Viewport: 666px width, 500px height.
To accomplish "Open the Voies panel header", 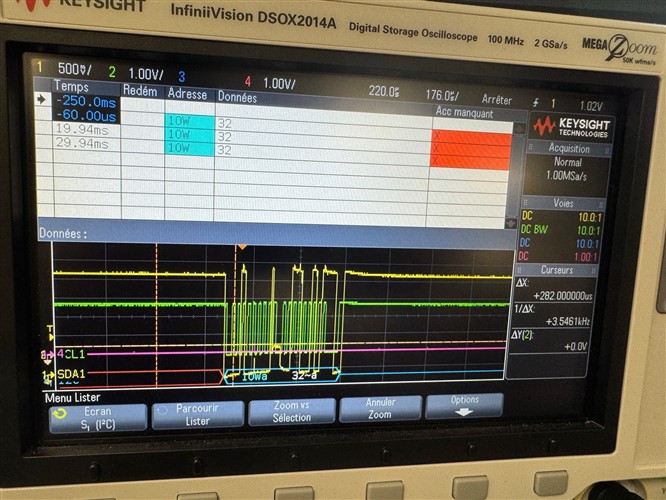I will (x=563, y=203).
